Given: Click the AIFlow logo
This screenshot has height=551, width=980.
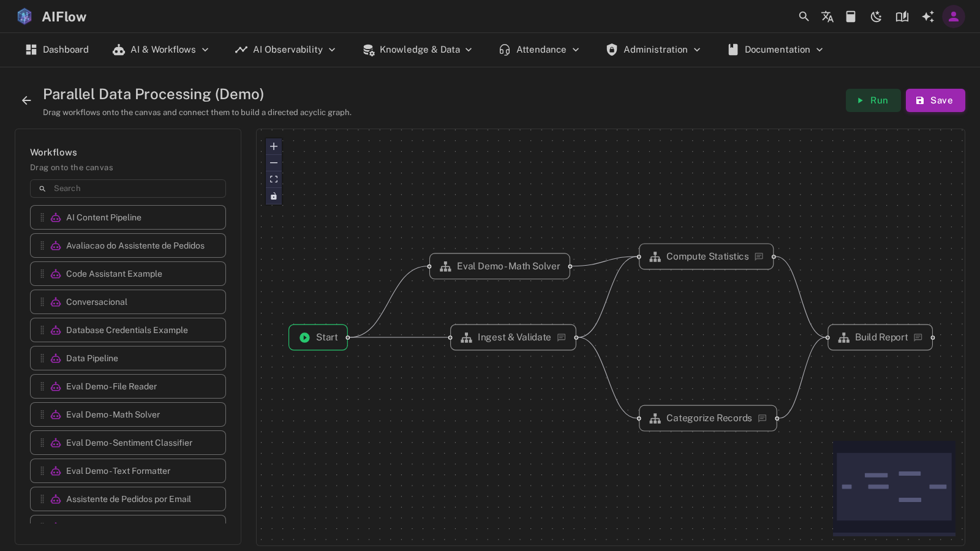Looking at the screenshot, I should pyautogui.click(x=52, y=17).
